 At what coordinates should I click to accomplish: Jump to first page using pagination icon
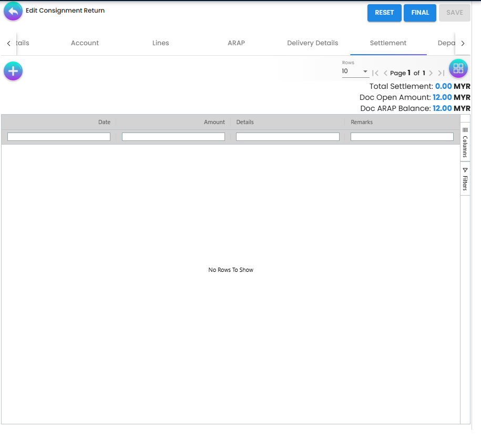375,73
